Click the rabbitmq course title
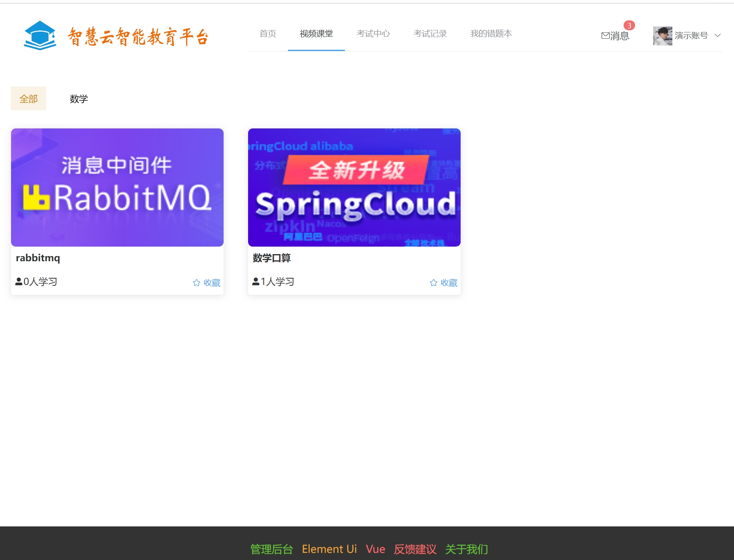 [38, 258]
